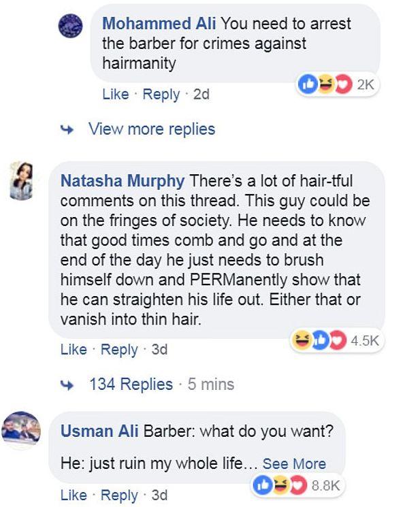Click the reply arrow icon beside 134 Replies
The height and width of the screenshot is (507, 420).
point(69,384)
